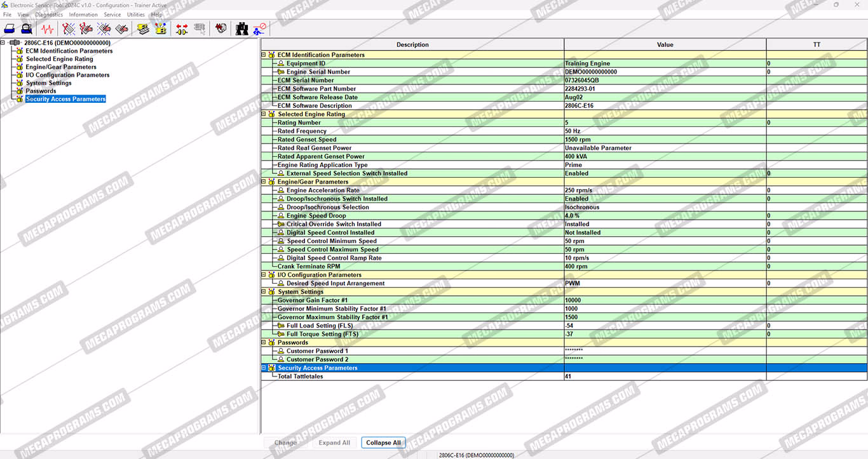Click the icon next to Passwords in the tree
Screen dimensions: 868x459
click(x=20, y=91)
